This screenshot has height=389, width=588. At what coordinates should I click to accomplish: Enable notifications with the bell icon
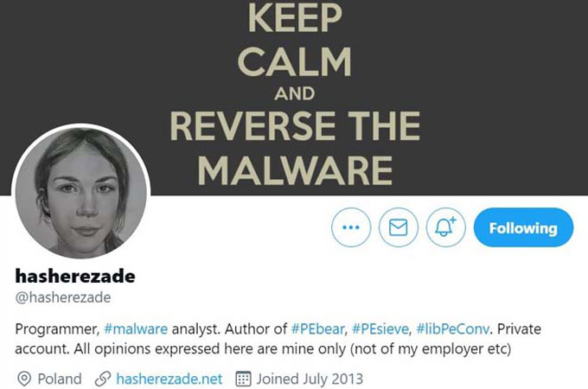(x=445, y=227)
